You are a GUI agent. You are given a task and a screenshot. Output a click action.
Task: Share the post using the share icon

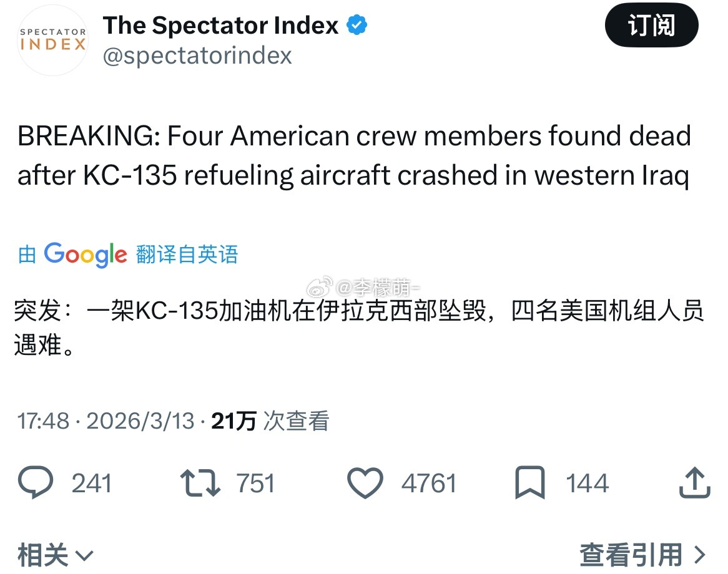[694, 482]
